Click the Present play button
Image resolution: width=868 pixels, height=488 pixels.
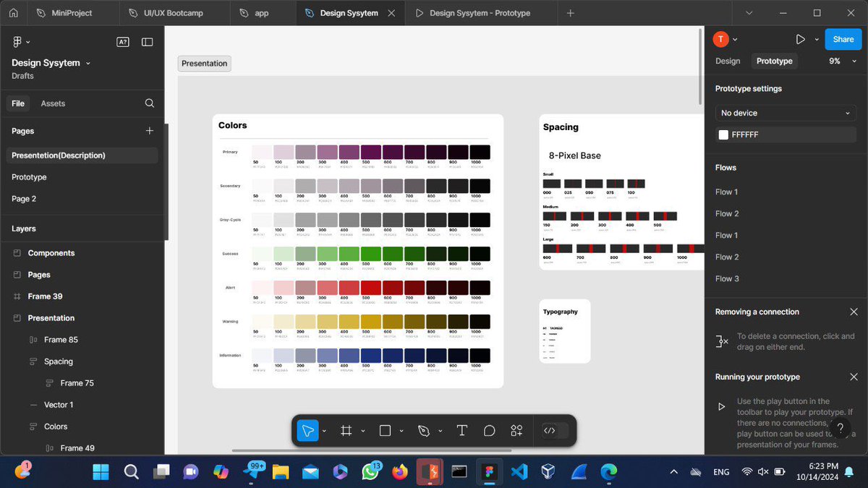point(800,39)
